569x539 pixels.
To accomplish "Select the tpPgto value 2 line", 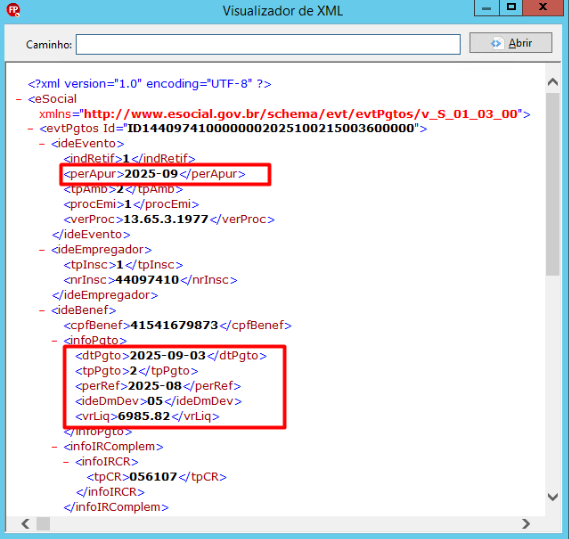I will click(x=137, y=371).
